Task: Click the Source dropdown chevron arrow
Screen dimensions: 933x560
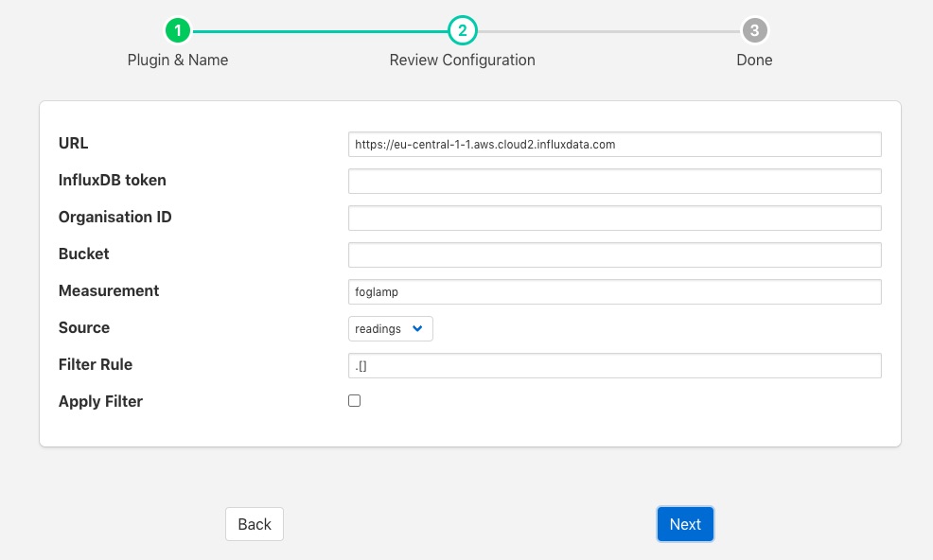Action: click(x=416, y=328)
